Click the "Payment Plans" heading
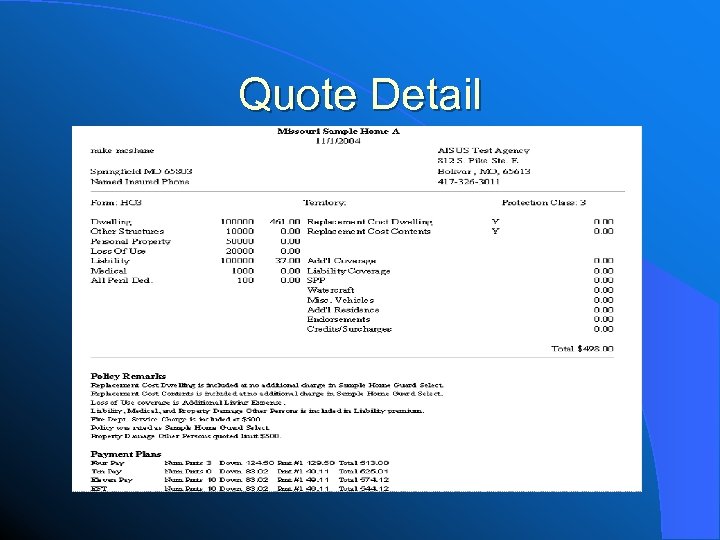Screen dimensions: 720x540 [126, 454]
